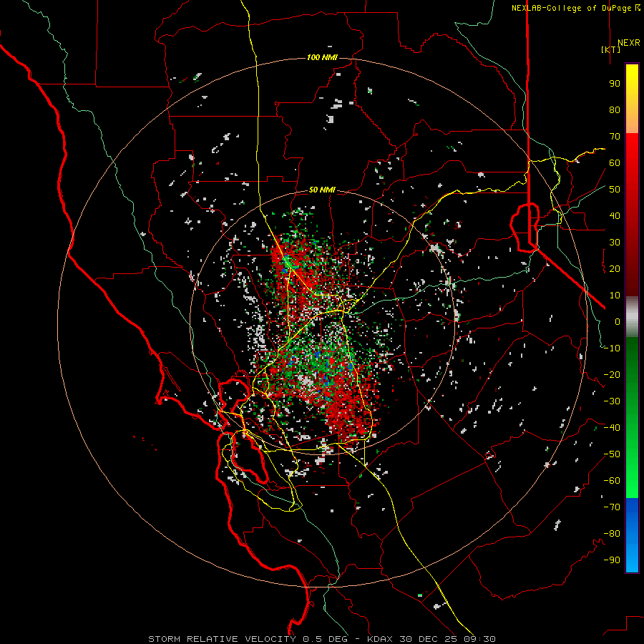Select the 100 NMI range ring label
Viewport: 644px width, 644px height.
point(322,57)
